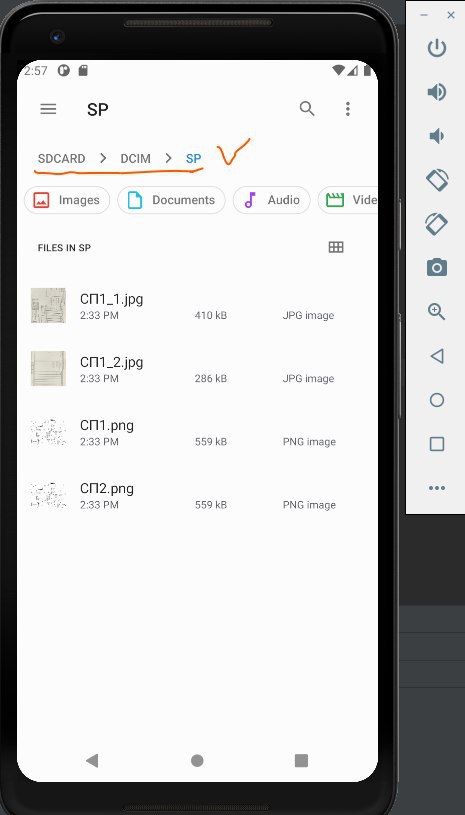Rotate emulator right
The width and height of the screenshot is (465, 815).
[437, 224]
